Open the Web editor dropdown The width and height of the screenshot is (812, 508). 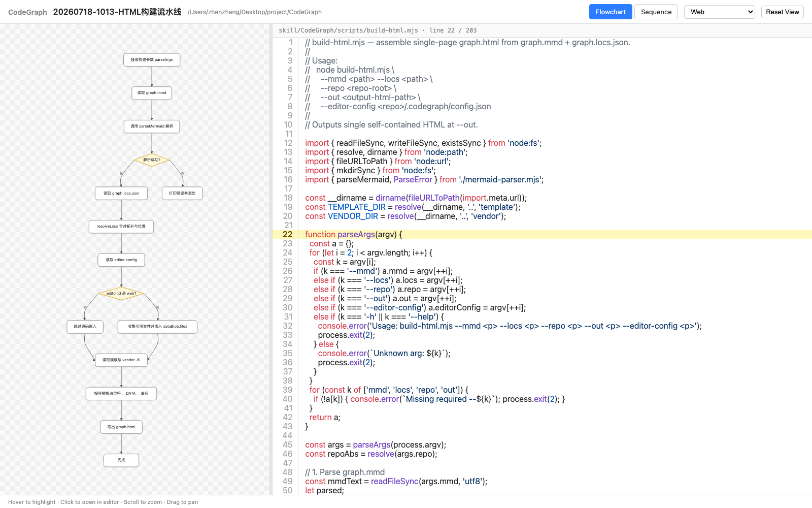(720, 12)
